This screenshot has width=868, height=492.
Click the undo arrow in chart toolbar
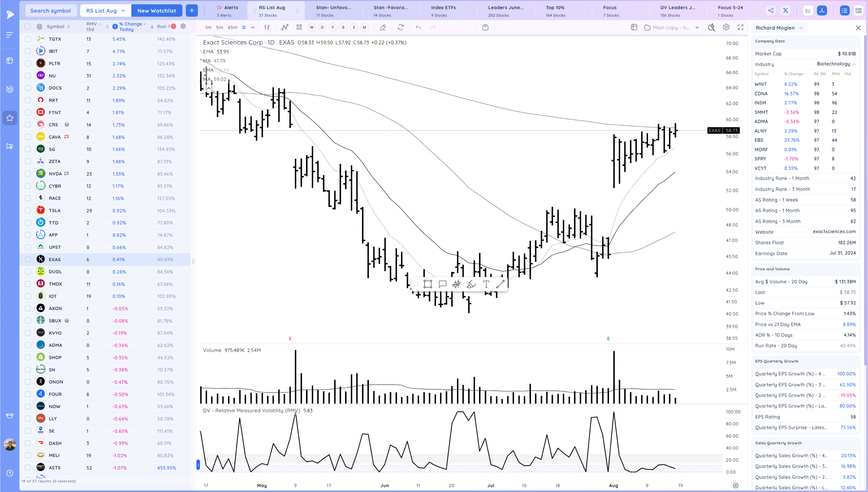click(418, 27)
